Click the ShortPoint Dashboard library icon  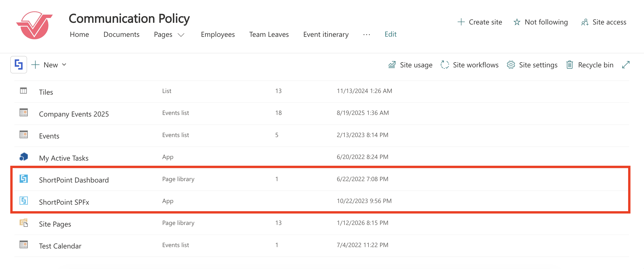[x=24, y=179]
